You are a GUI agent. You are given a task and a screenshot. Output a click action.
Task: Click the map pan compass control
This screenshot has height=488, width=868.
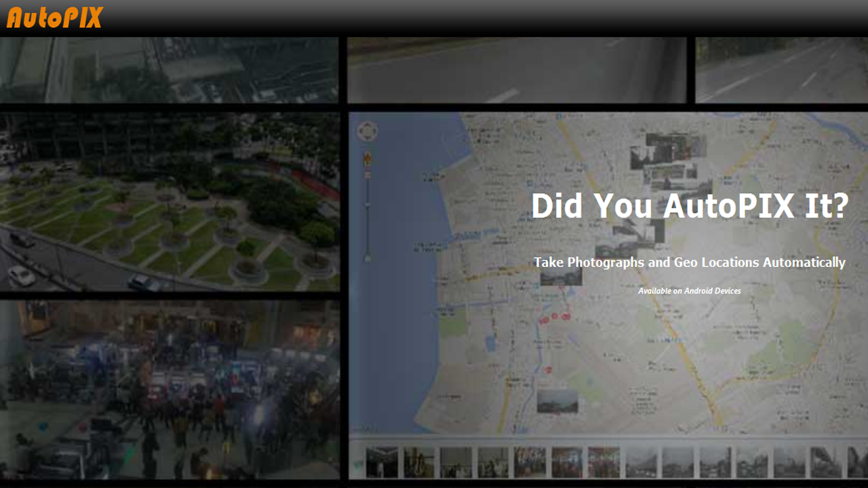click(368, 131)
